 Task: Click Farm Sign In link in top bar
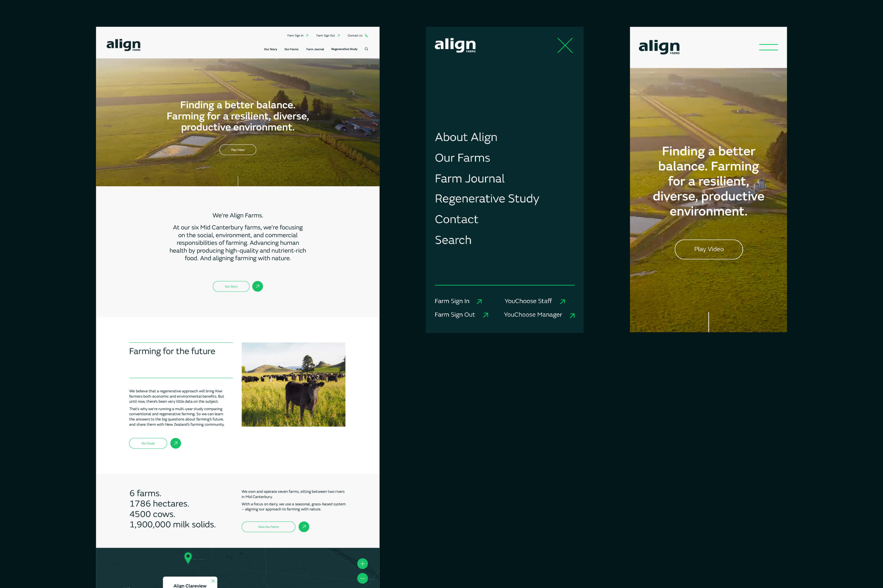pos(295,36)
